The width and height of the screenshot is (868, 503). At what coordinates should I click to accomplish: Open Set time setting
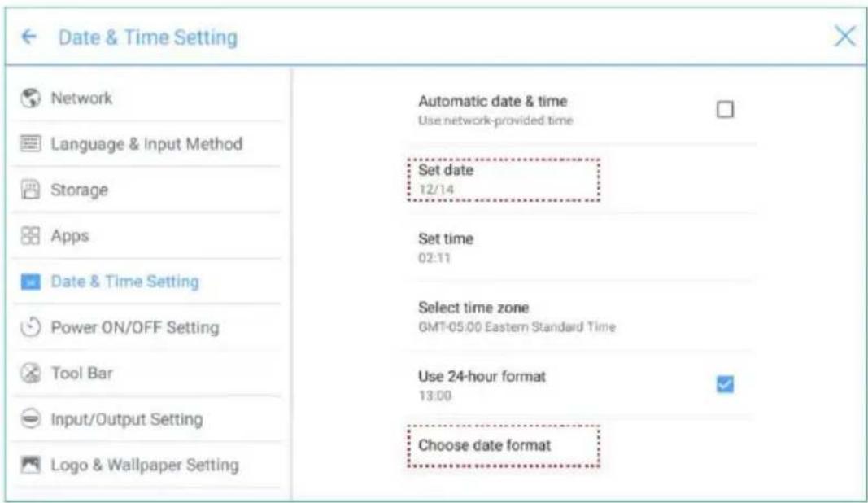click(x=580, y=247)
